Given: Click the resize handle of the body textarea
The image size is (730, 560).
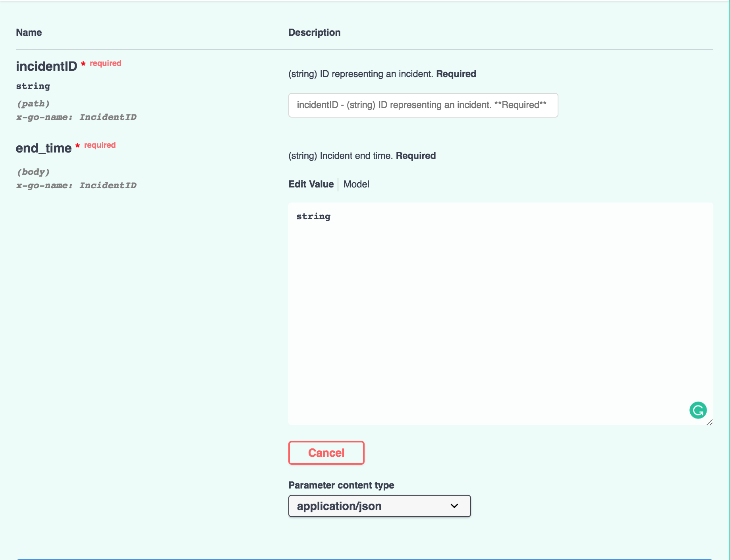Looking at the screenshot, I should [710, 423].
